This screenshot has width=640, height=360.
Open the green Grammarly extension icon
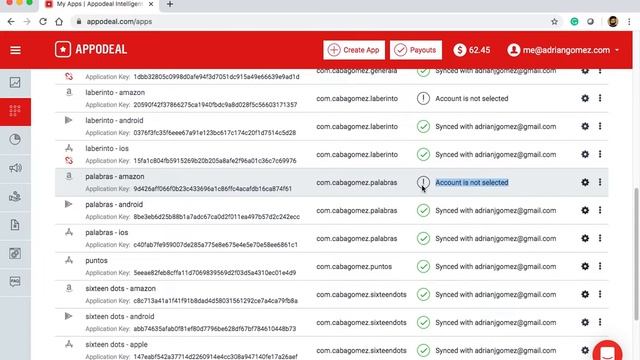(574, 22)
